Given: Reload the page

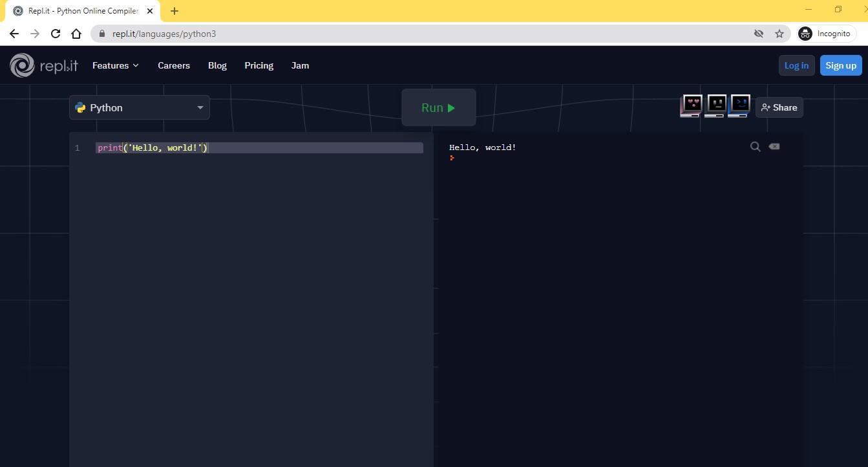Looking at the screenshot, I should [x=56, y=34].
